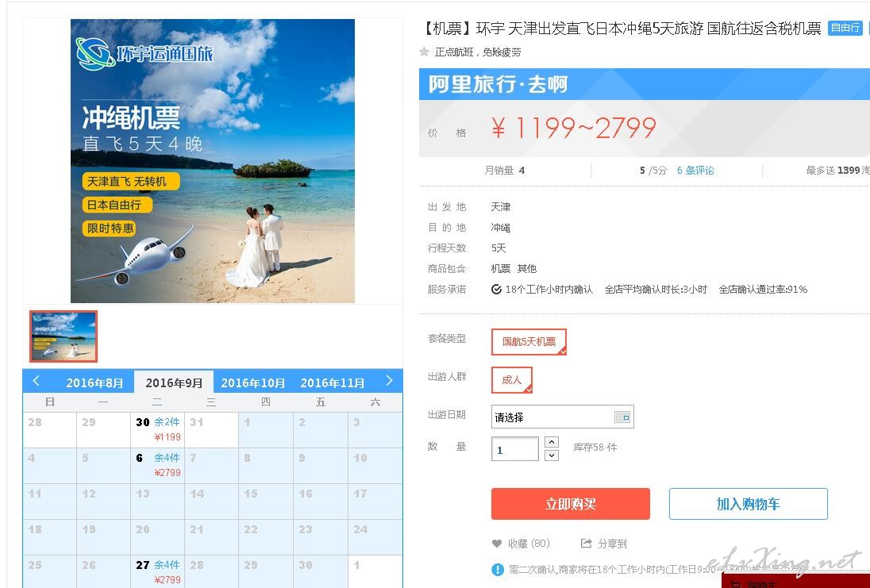870x588 pixels.
Task: Decrease quantity with the down arrow
Action: point(552,455)
